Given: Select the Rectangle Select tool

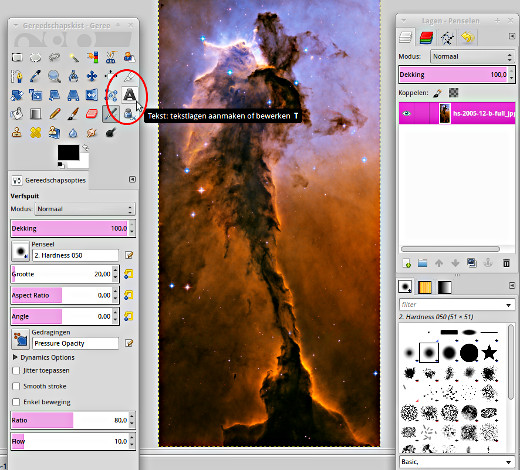Looking at the screenshot, I should click(17, 57).
